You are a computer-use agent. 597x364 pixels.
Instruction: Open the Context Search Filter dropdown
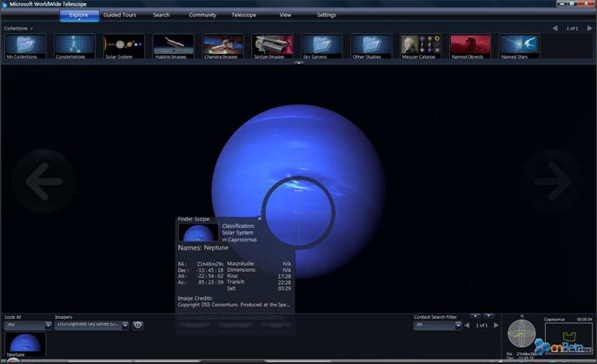click(x=455, y=325)
